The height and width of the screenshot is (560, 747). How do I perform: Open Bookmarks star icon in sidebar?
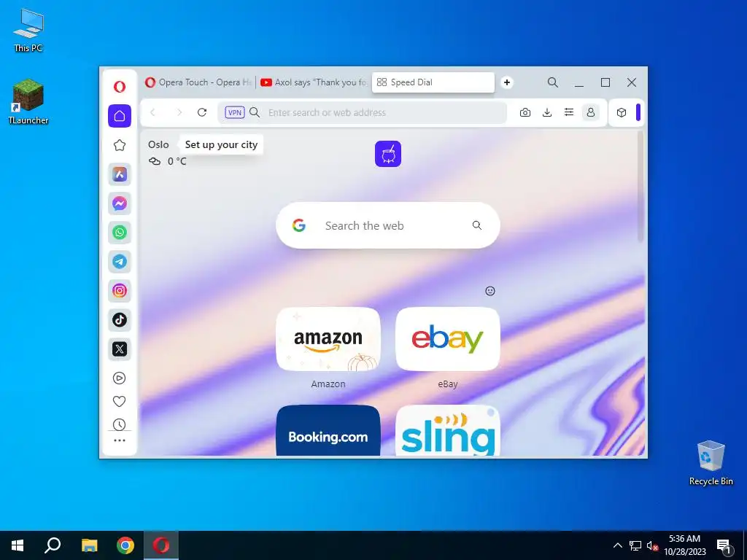tap(120, 145)
